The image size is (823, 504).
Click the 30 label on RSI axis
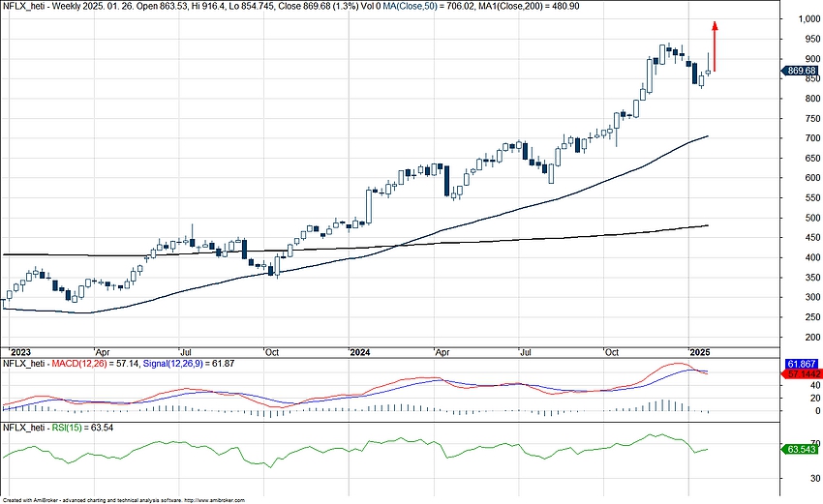(x=815, y=479)
